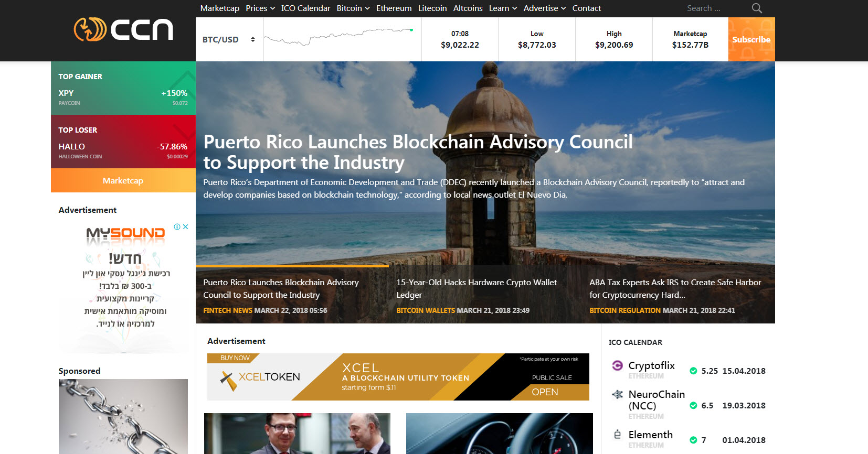Viewport: 868px width, 454px height.
Task: Click green check icon in NeuroChain row
Action: 693,405
